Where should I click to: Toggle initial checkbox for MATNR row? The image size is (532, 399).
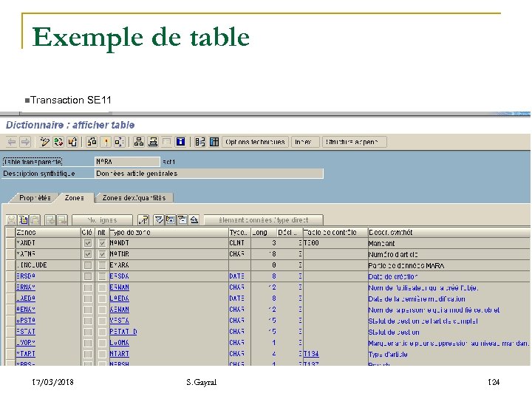[x=102, y=253]
